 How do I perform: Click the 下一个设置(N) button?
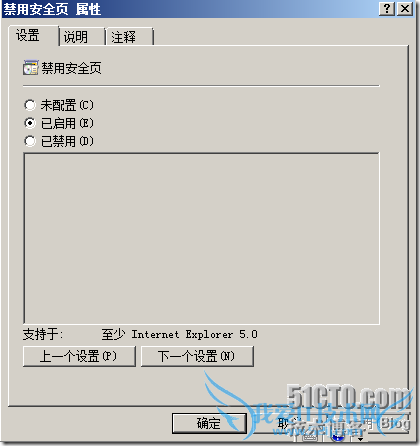(x=197, y=356)
